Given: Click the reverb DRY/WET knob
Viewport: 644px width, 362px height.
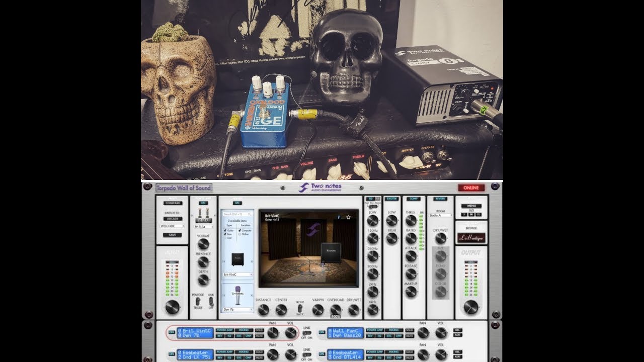Looking at the screenshot, I should [x=441, y=238].
